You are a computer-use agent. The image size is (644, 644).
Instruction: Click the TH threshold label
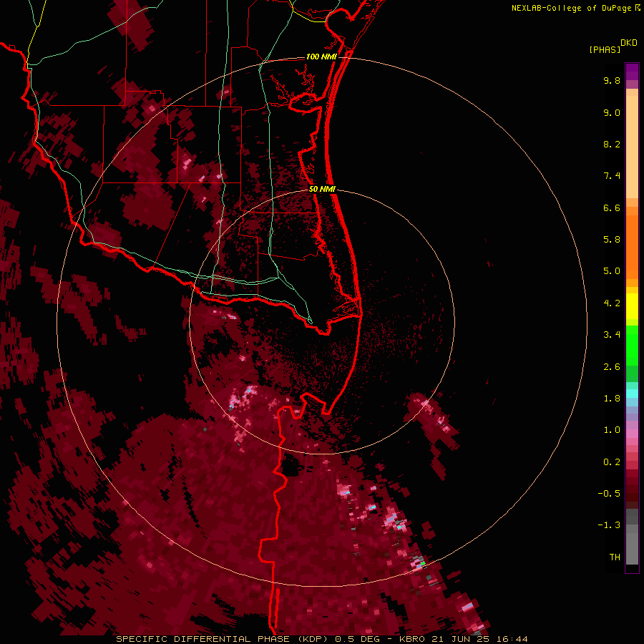pyautogui.click(x=615, y=557)
